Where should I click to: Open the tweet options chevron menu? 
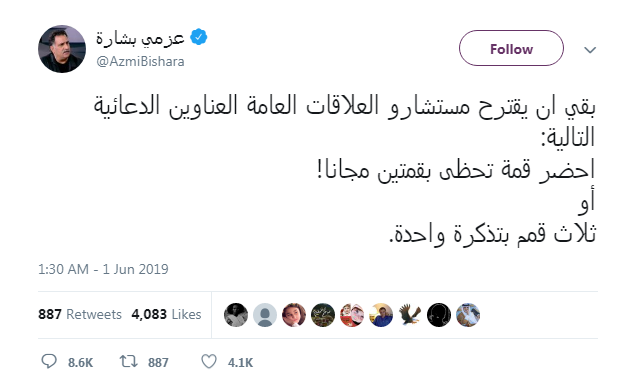click(x=590, y=50)
